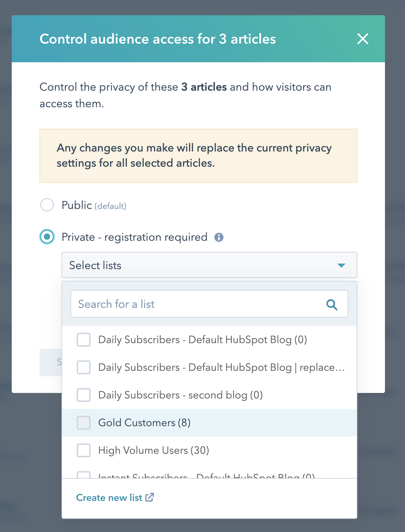
Task: Close the audience access dialog
Action: [362, 39]
